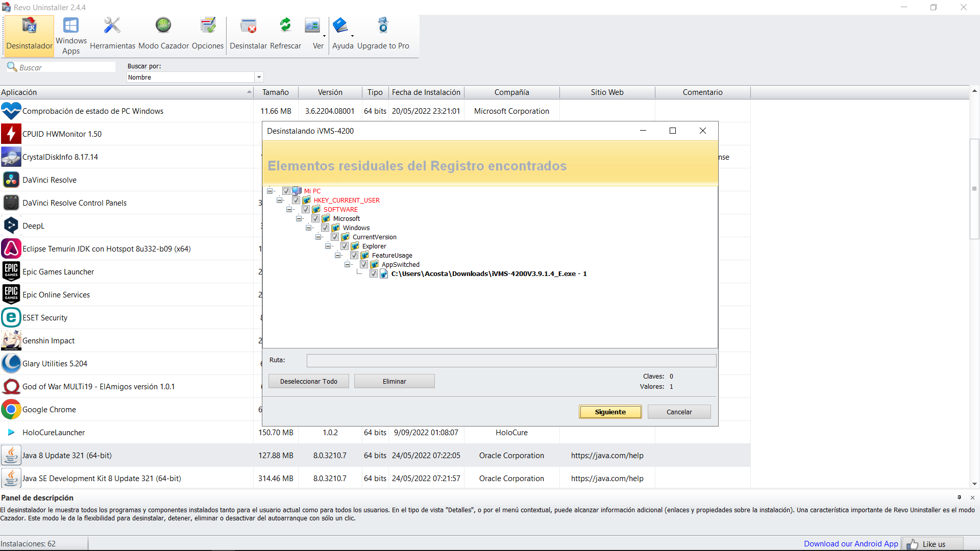Image resolution: width=980 pixels, height=551 pixels.
Task: Open the Ver view icon
Action: [x=312, y=26]
